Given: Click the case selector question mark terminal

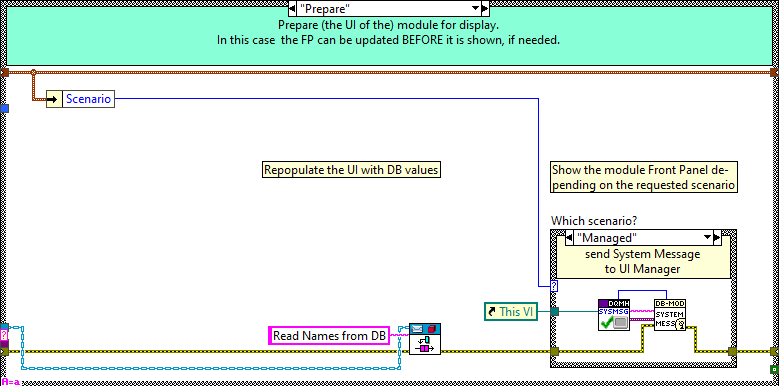Looking at the screenshot, I should (554, 286).
